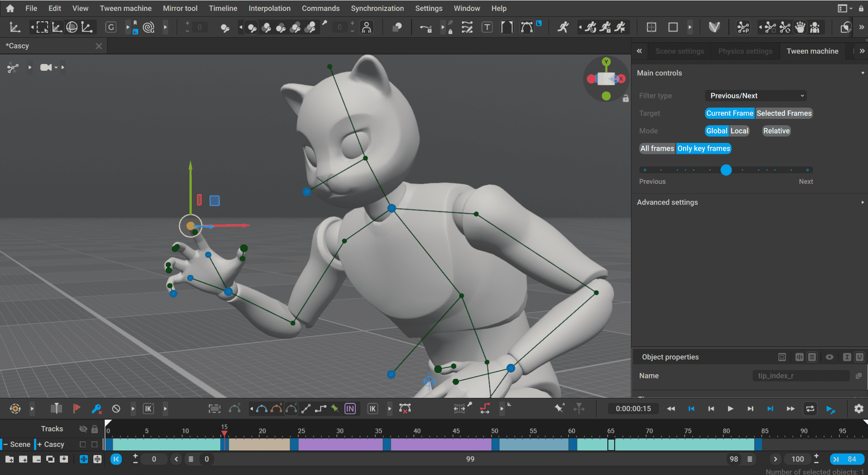Switch to the Physics settings tab
The height and width of the screenshot is (475, 868).
(x=745, y=51)
